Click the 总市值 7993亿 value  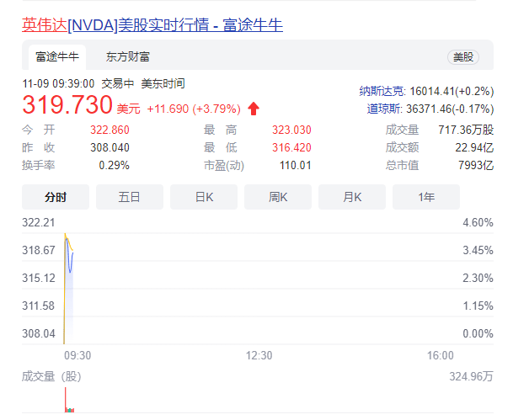coord(477,165)
